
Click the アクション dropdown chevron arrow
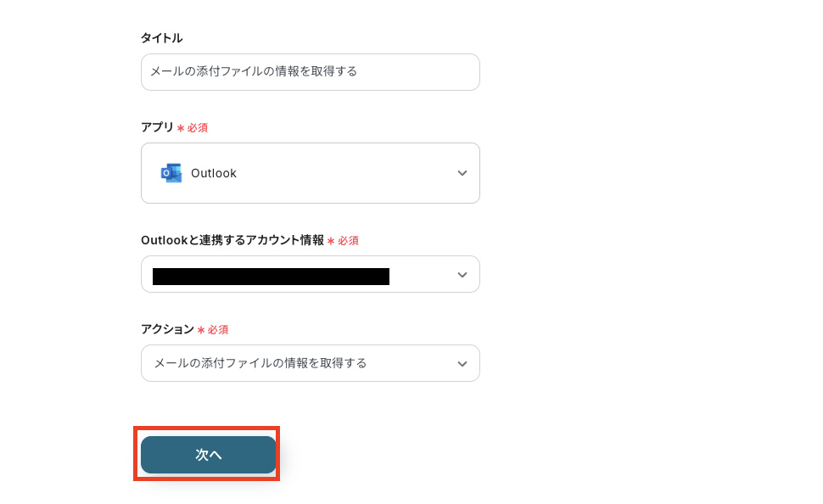click(462, 364)
